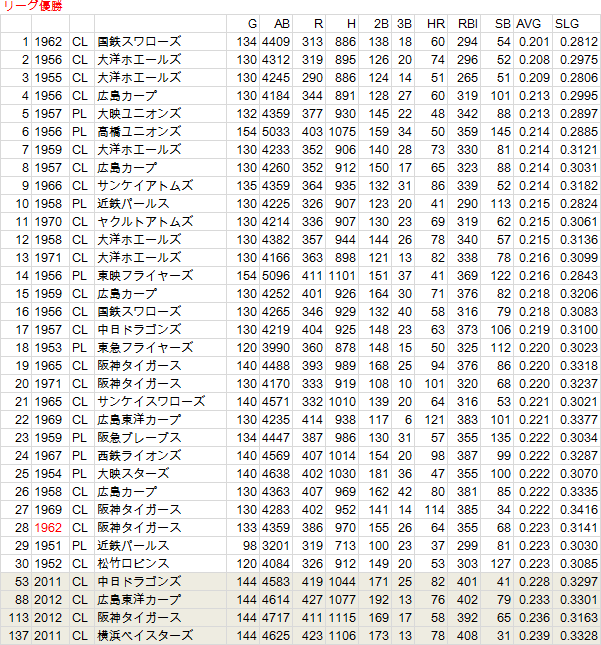Select team 阪急ブレーブス

click(x=139, y=438)
